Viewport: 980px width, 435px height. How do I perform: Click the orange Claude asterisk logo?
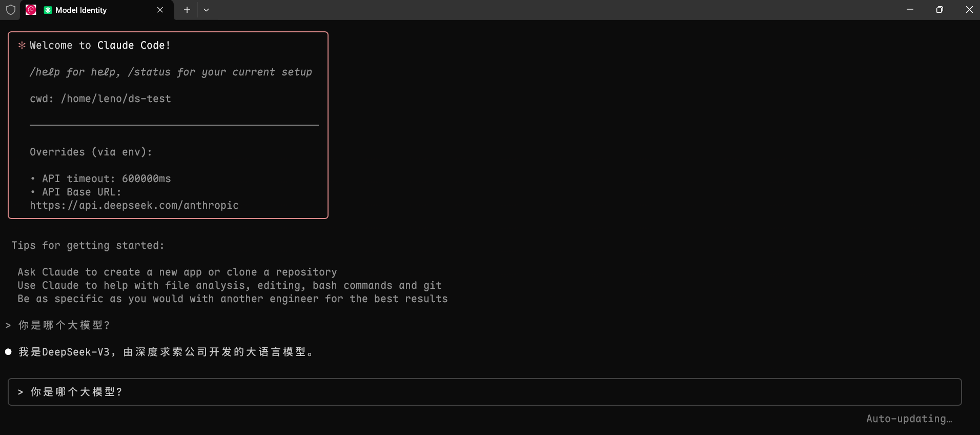(22, 45)
